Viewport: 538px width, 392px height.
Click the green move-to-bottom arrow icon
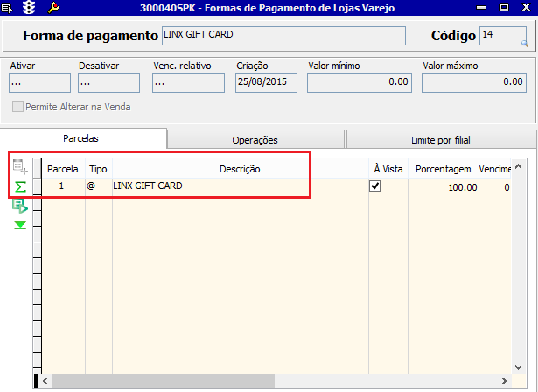tap(20, 225)
